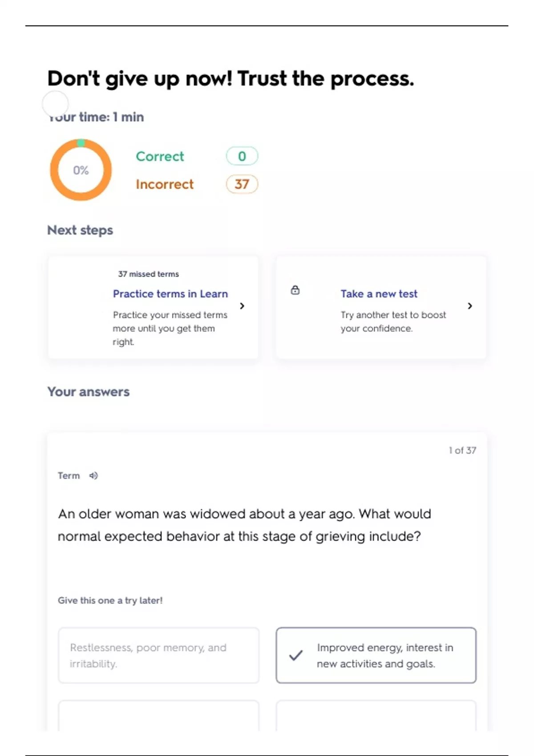Open the chevron arrow on the Take a new test card
Screen dimensions: 534x756
(470, 306)
